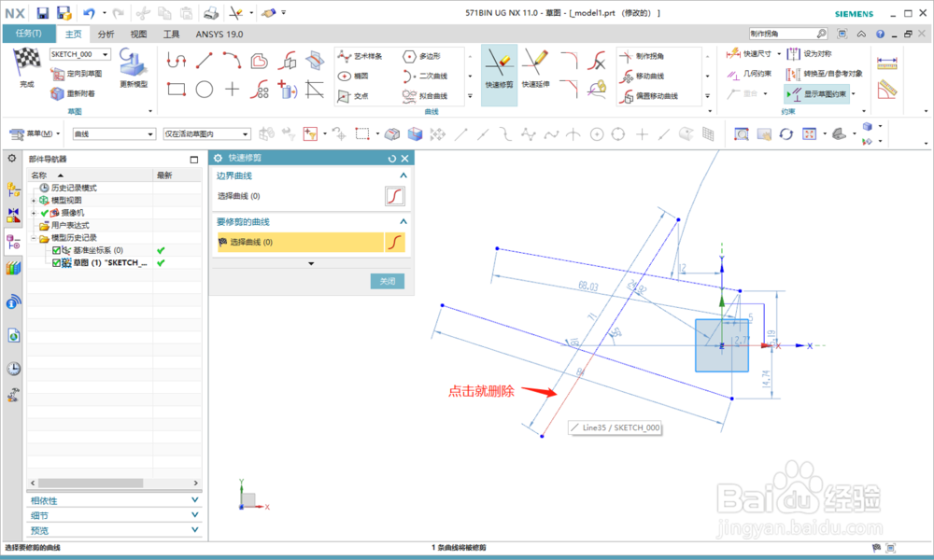Click the Rotate view icon

pyautogui.click(x=786, y=133)
